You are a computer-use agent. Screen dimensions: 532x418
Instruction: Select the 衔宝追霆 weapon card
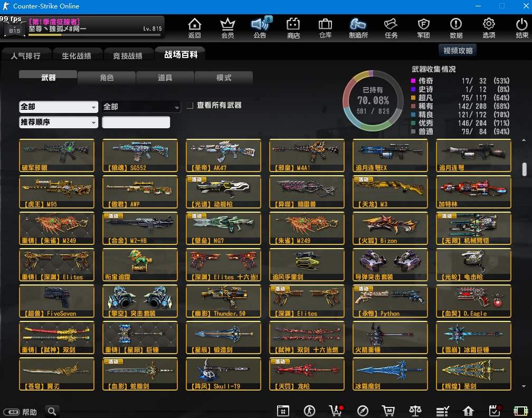click(x=140, y=264)
